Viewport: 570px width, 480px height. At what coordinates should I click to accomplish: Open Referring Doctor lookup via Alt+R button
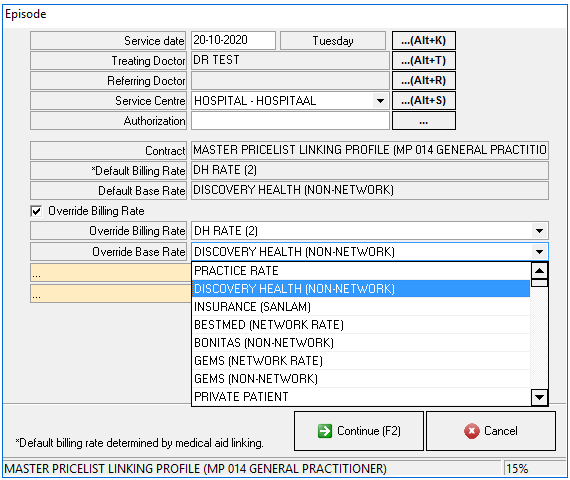click(424, 80)
